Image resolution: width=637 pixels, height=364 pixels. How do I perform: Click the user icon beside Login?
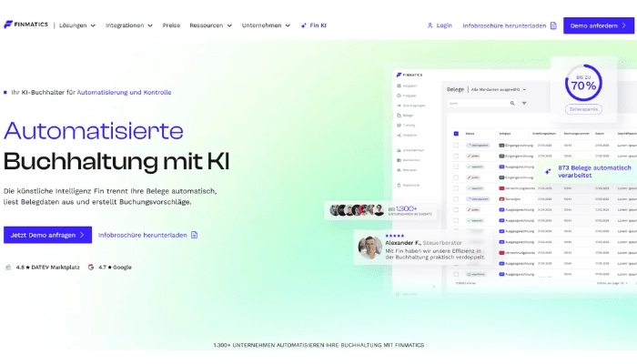tap(430, 25)
